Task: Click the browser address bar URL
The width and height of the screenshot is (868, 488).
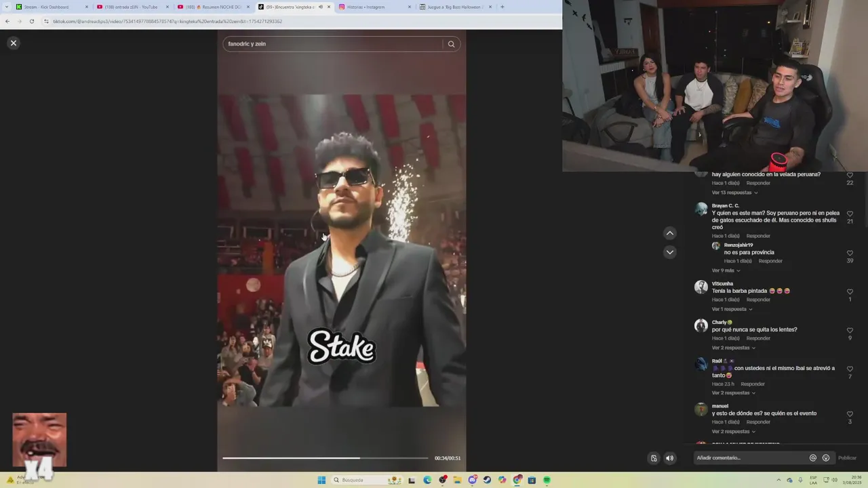Action: pos(167,21)
